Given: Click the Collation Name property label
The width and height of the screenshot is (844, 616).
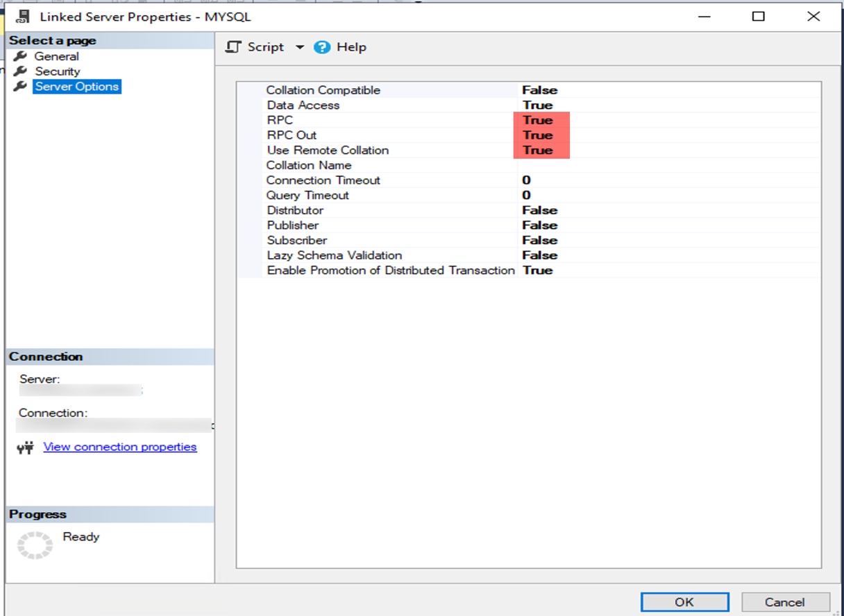Looking at the screenshot, I should (309, 165).
